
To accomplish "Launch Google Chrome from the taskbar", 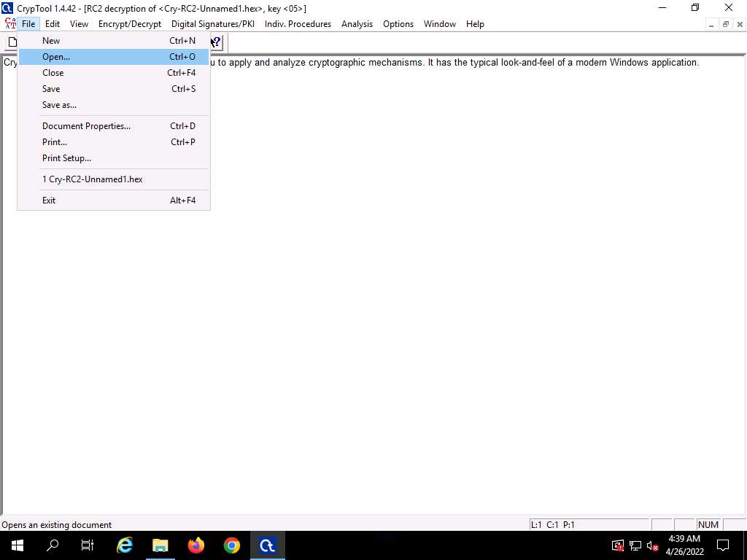I will point(232,545).
